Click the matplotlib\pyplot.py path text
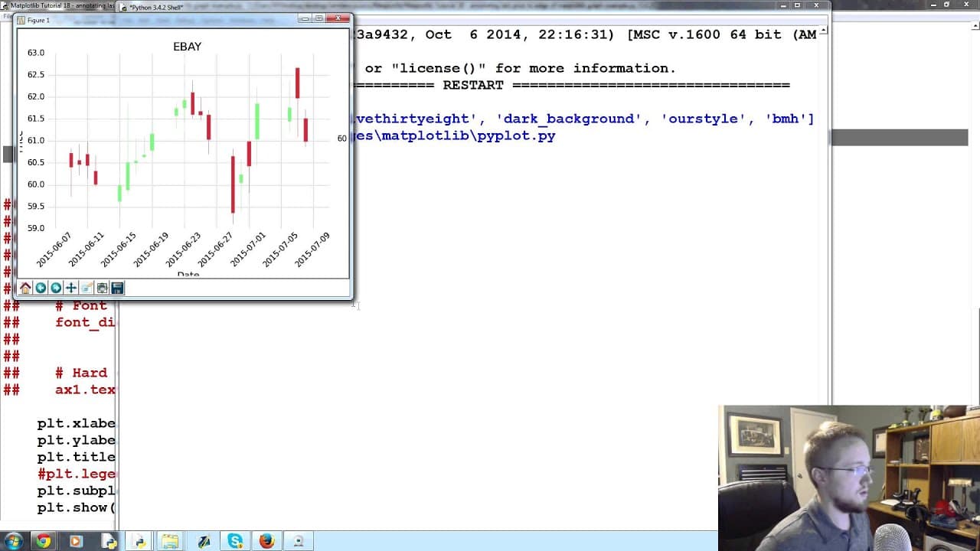Viewport: 980px width, 551px height. tap(469, 135)
